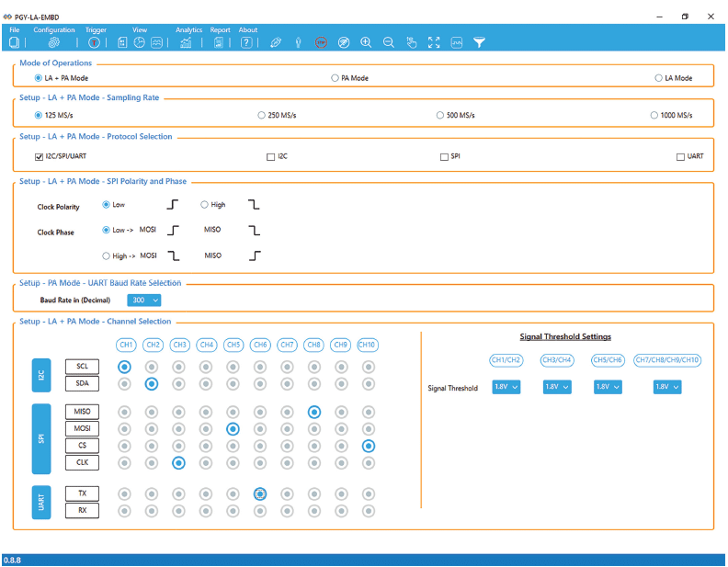Open CH1/CH2 signal threshold dropdown

pyautogui.click(x=506, y=387)
